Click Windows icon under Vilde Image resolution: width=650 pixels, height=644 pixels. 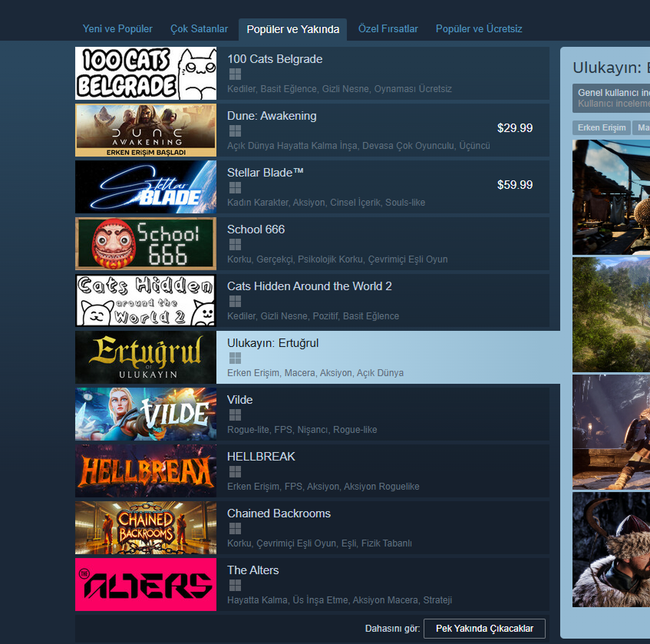[x=235, y=415]
